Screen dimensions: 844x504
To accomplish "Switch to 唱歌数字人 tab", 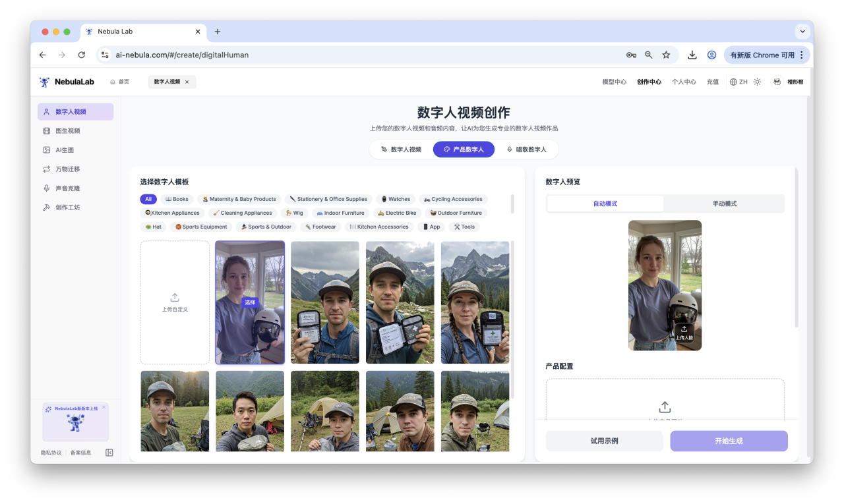I will point(526,150).
